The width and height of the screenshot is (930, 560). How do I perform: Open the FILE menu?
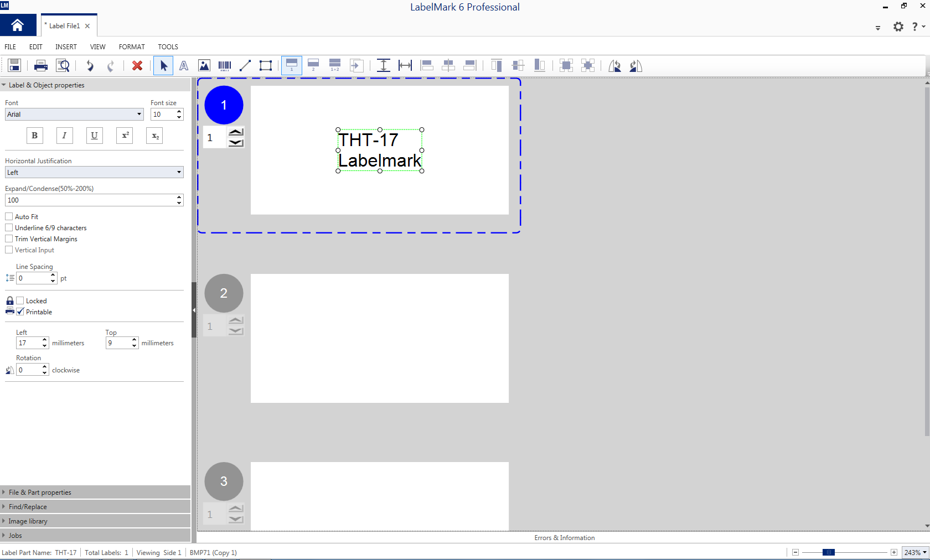[10, 47]
